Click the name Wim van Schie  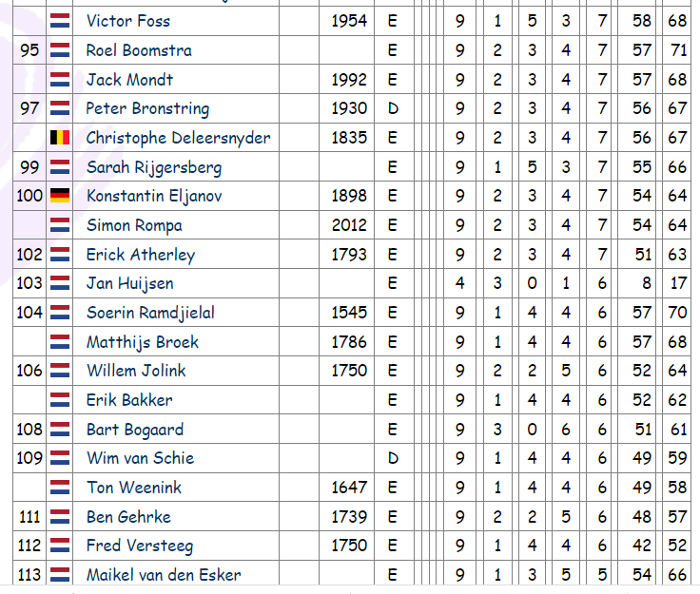pyautogui.click(x=140, y=458)
